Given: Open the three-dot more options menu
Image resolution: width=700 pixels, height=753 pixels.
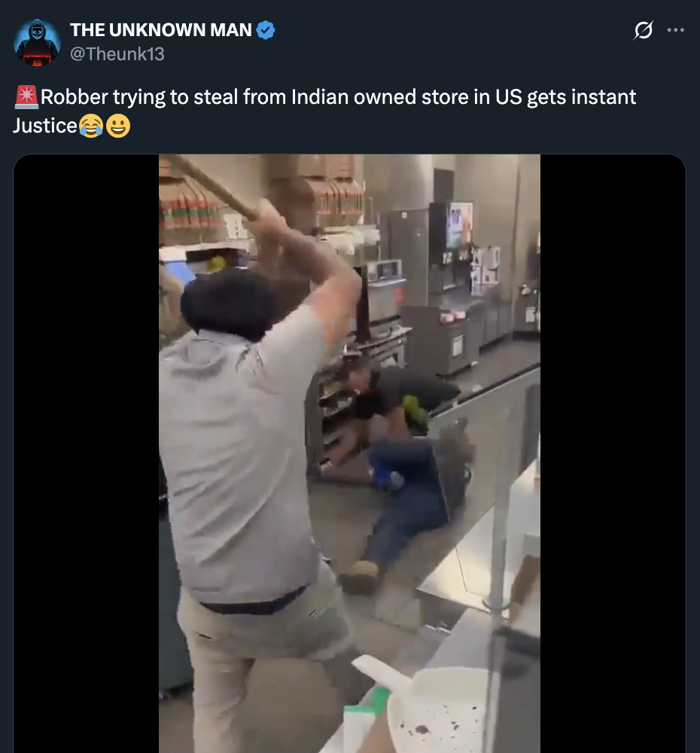Looking at the screenshot, I should (x=675, y=30).
